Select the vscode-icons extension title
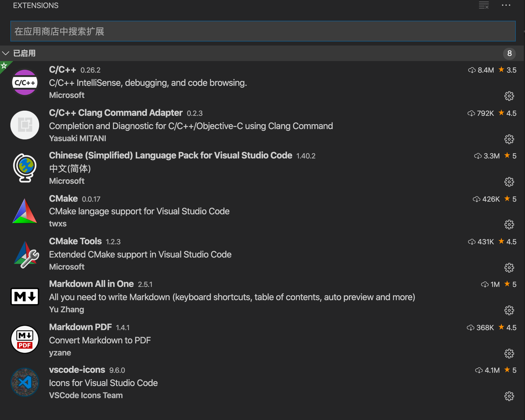The width and height of the screenshot is (525, 420). [x=77, y=370]
